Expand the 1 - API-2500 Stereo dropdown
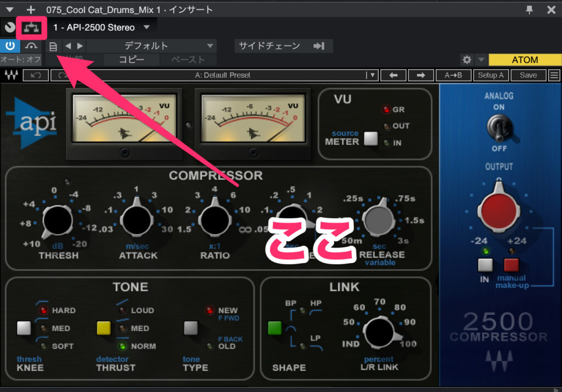Image resolution: width=562 pixels, height=392 pixels. (x=146, y=27)
